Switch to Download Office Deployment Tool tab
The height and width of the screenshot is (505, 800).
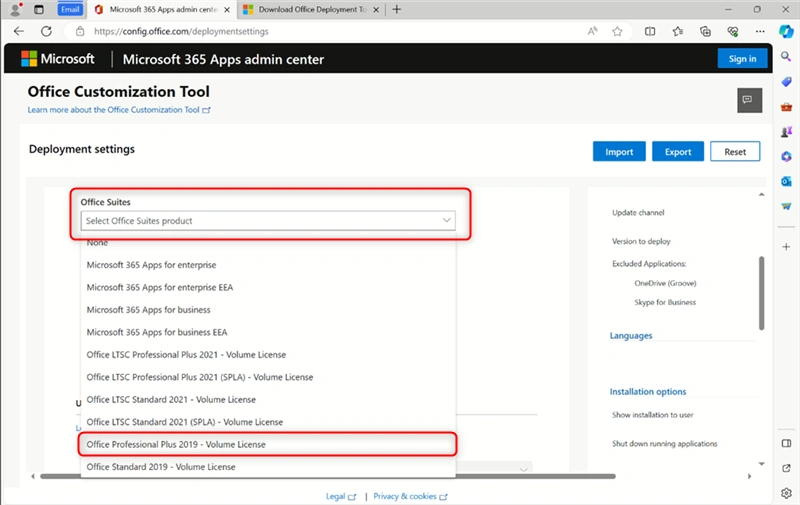[312, 9]
